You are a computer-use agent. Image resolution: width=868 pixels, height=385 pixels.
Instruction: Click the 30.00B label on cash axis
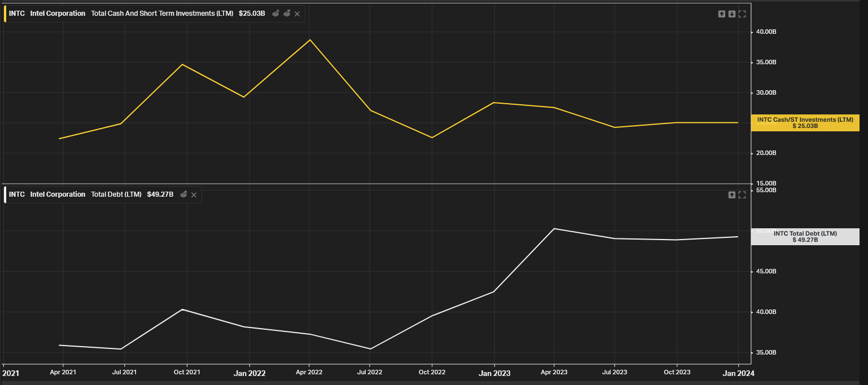[x=766, y=92]
